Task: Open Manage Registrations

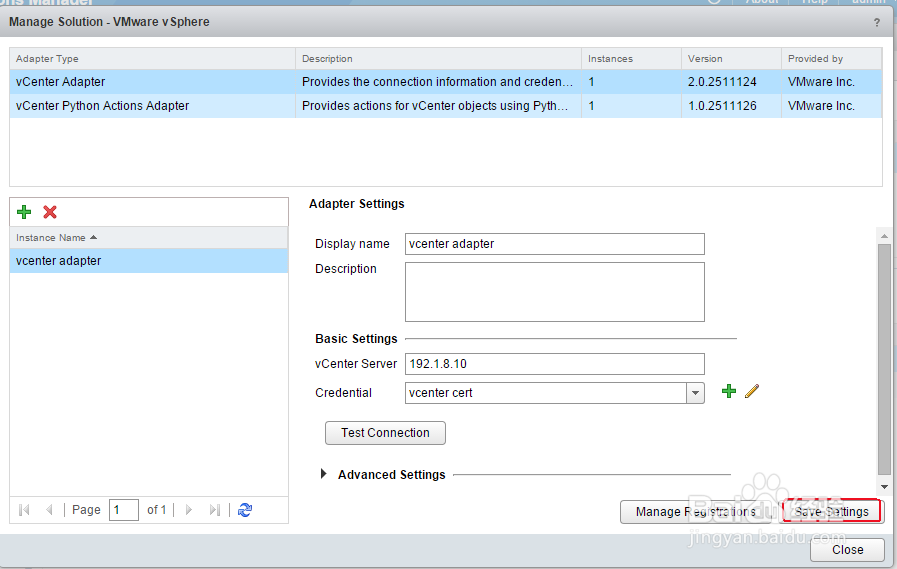Action: [696, 511]
